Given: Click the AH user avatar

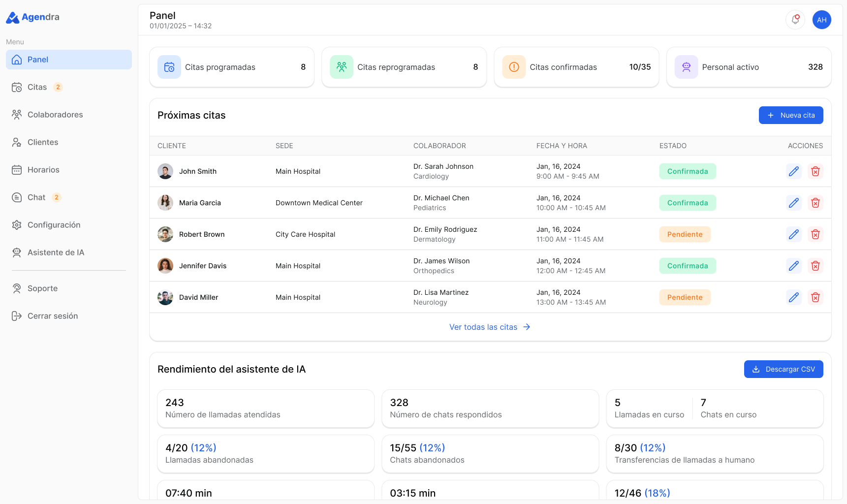Looking at the screenshot, I should coord(822,20).
